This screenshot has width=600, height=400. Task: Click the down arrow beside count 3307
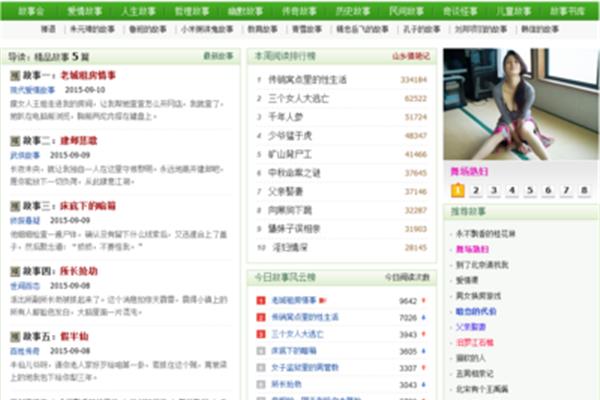tap(424, 367)
